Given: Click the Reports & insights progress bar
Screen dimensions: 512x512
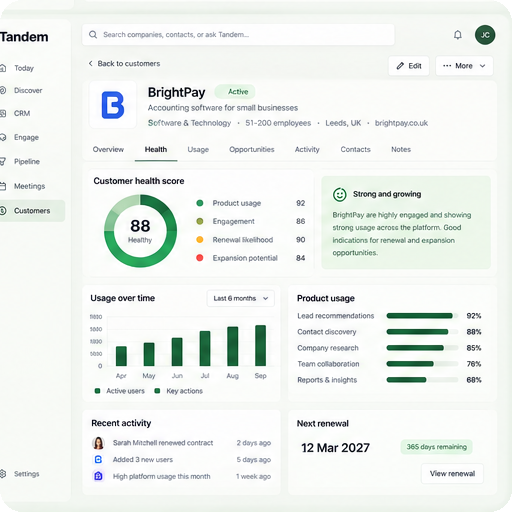Looking at the screenshot, I should (x=422, y=380).
